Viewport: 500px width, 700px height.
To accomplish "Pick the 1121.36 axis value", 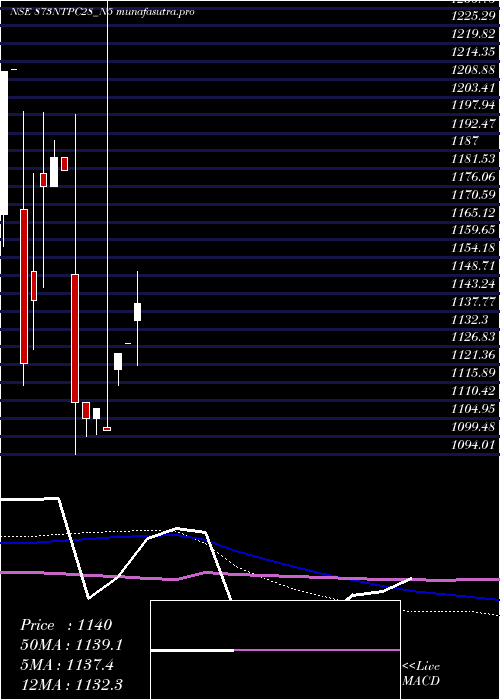I will 473,355.
